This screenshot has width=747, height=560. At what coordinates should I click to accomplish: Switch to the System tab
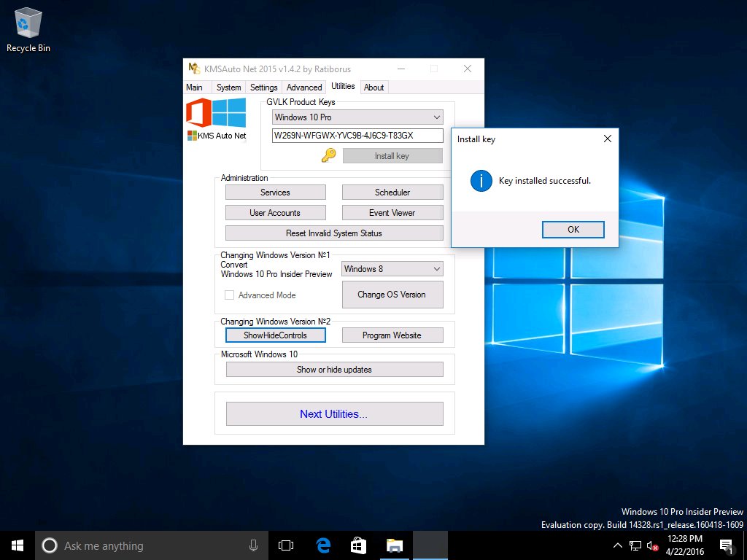click(228, 87)
